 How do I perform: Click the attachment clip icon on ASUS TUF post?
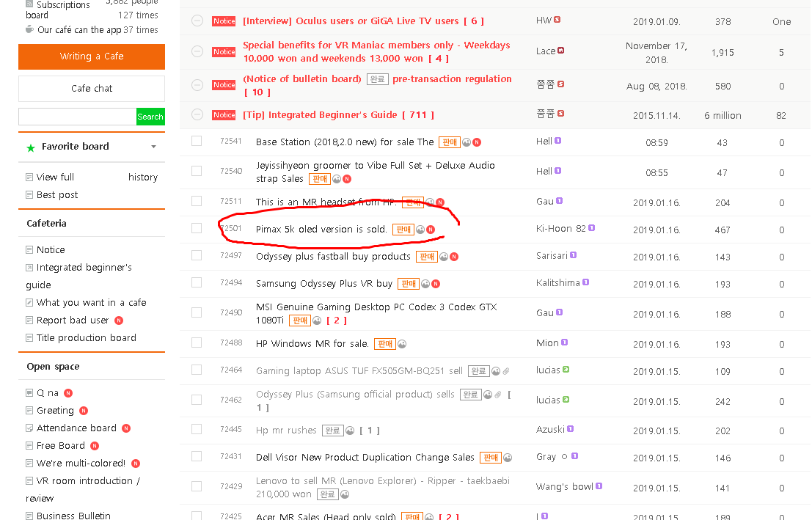click(506, 371)
